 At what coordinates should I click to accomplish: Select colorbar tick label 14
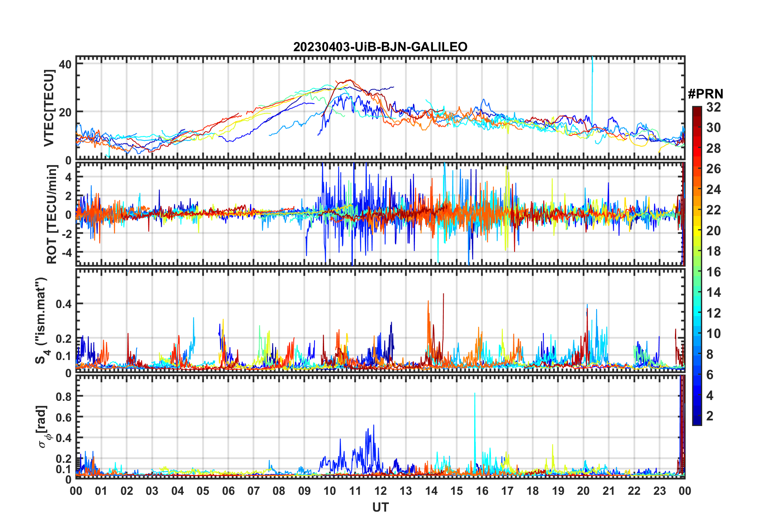point(713,292)
